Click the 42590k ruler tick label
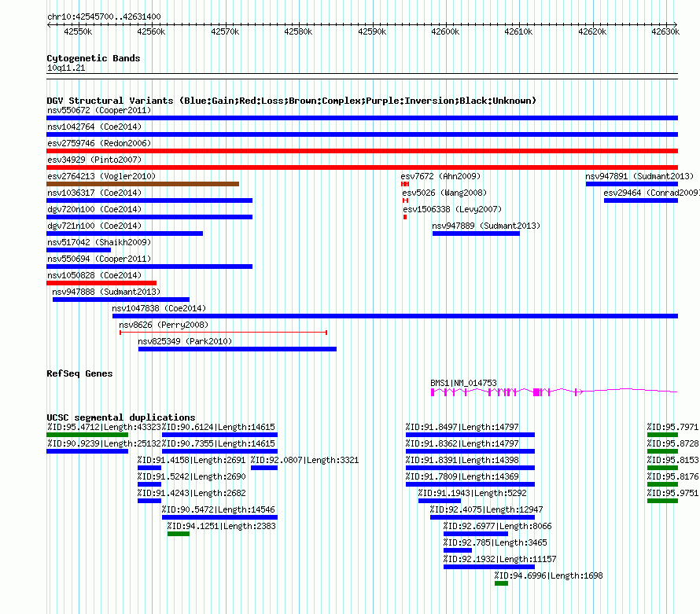700x614 pixels. point(372,31)
